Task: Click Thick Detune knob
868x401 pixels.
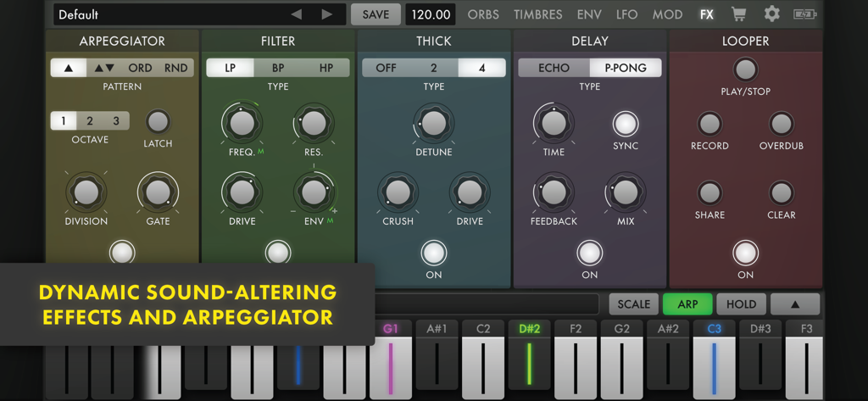Action: tap(434, 123)
